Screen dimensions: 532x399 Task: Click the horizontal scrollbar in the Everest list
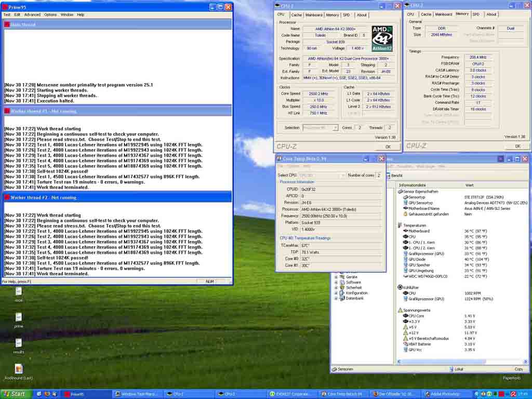coord(462,362)
